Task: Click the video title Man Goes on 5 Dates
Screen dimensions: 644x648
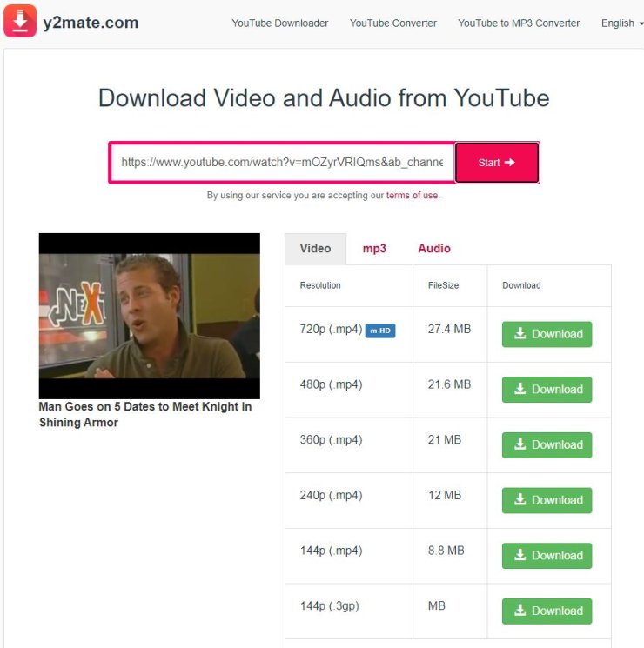Action: point(145,415)
